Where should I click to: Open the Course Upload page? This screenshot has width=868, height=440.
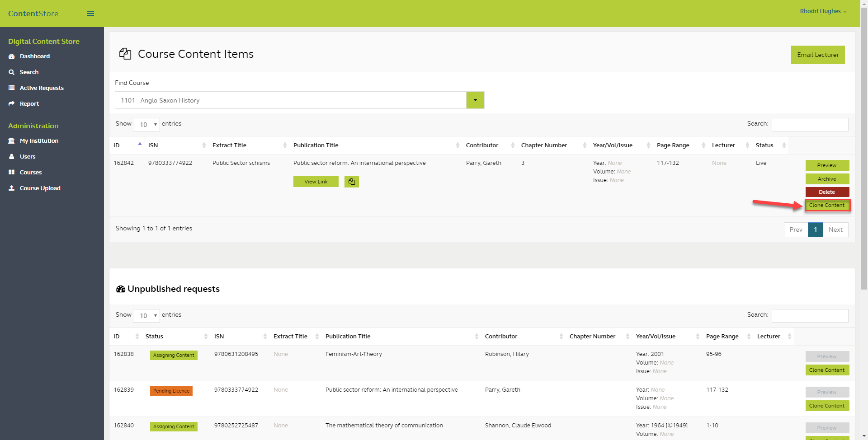pyautogui.click(x=40, y=188)
